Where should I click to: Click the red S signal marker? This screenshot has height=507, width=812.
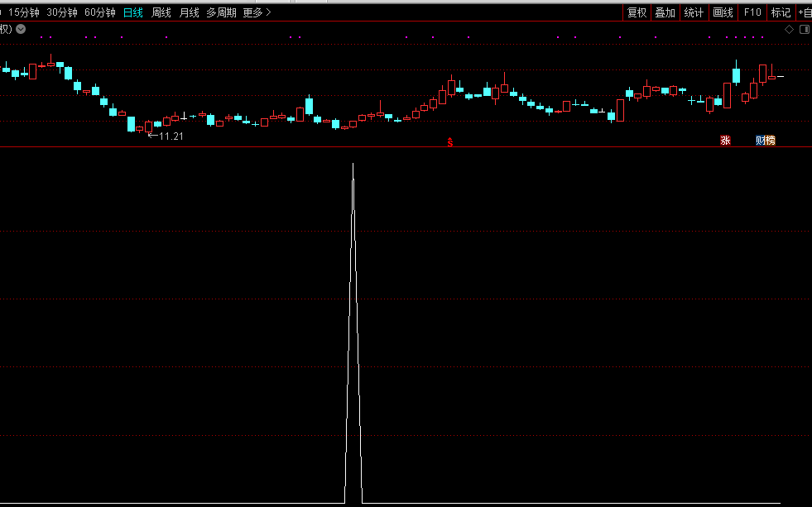click(450, 143)
